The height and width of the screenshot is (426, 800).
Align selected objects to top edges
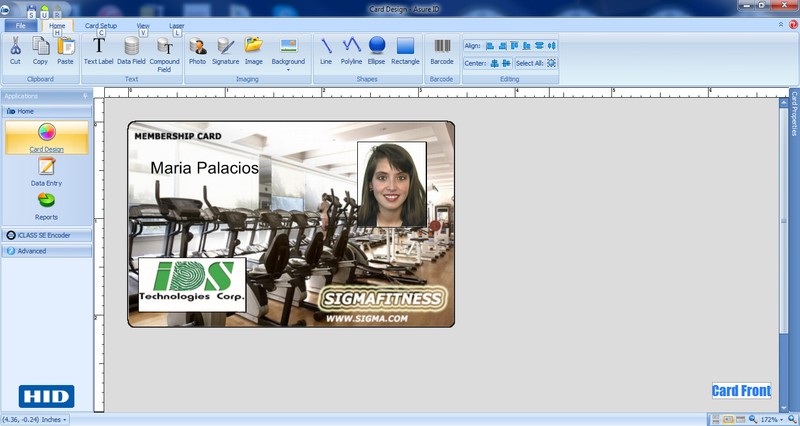point(514,45)
